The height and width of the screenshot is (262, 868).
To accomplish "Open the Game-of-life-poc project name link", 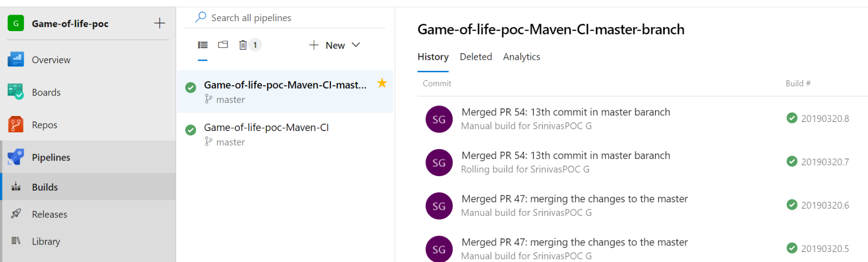I will [70, 24].
